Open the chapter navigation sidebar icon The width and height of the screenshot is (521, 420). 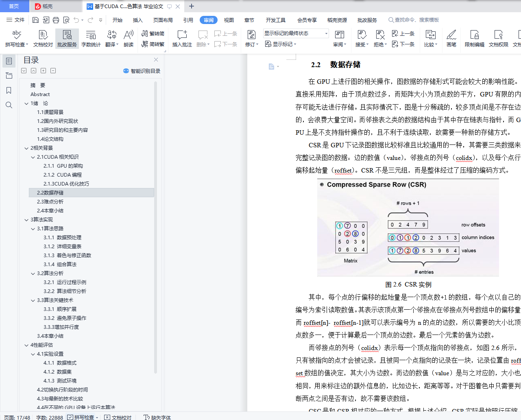tap(9, 76)
